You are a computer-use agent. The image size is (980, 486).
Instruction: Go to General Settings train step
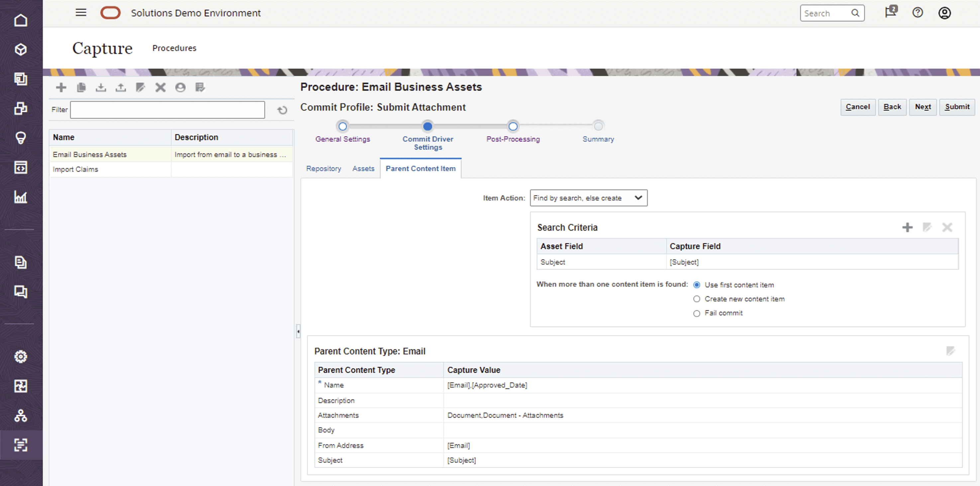[343, 126]
